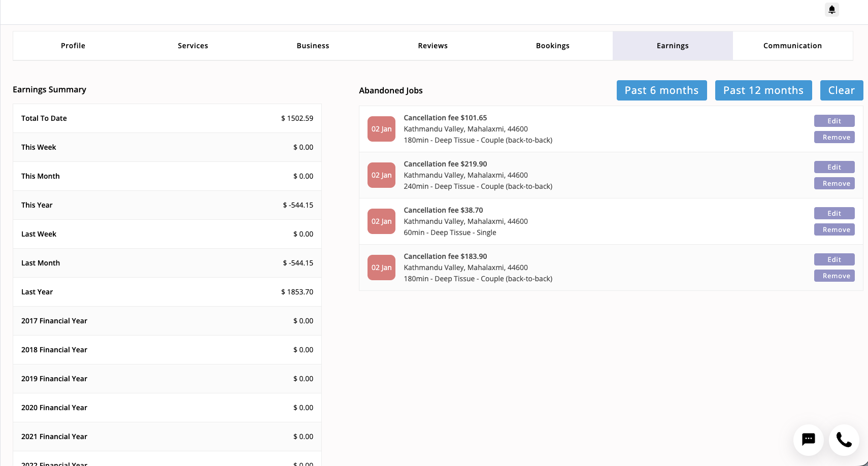This screenshot has width=868, height=466.
Task: Click the 02 Jan badge for $183.90 fee
Action: (381, 268)
